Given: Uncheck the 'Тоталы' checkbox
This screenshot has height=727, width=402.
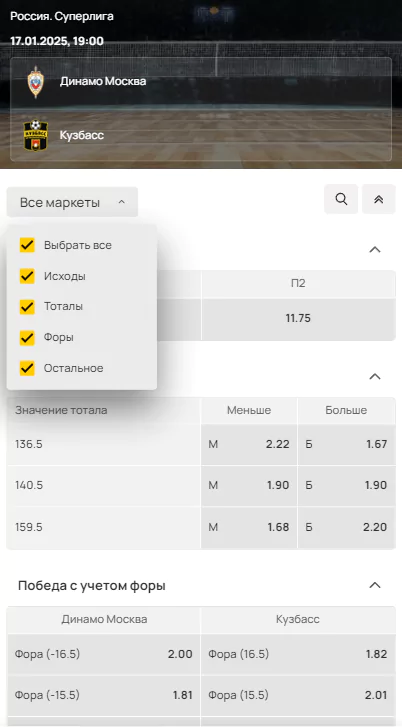Looking at the screenshot, I should [x=27, y=306].
